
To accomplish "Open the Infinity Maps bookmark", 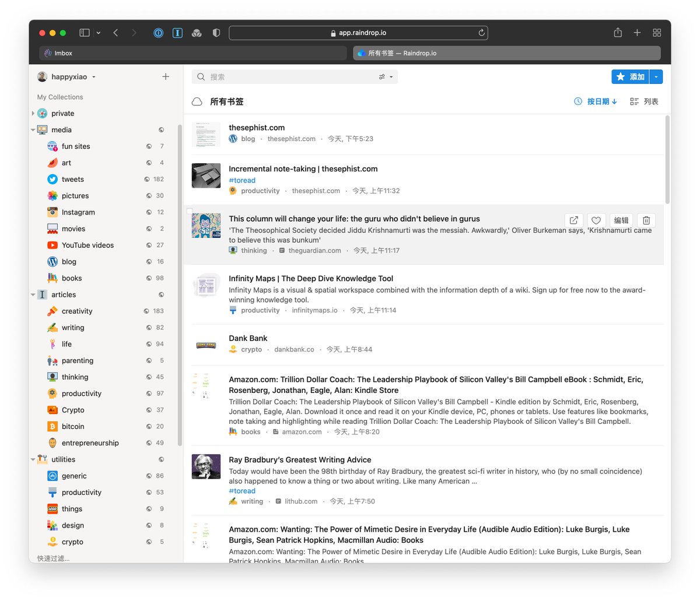I will tap(311, 279).
